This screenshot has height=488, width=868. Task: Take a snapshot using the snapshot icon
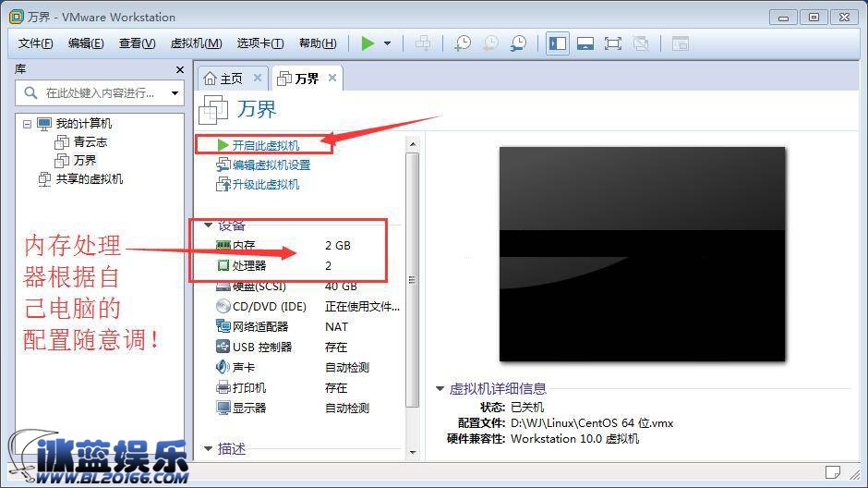point(463,43)
